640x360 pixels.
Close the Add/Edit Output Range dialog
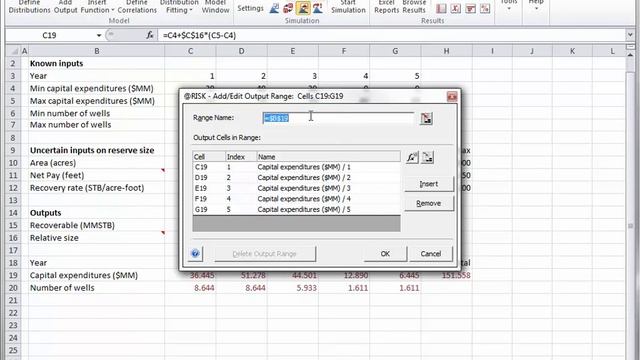452,96
